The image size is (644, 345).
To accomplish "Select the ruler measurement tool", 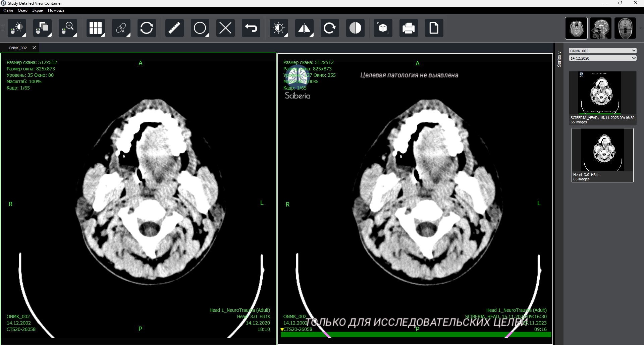I will coord(174,28).
